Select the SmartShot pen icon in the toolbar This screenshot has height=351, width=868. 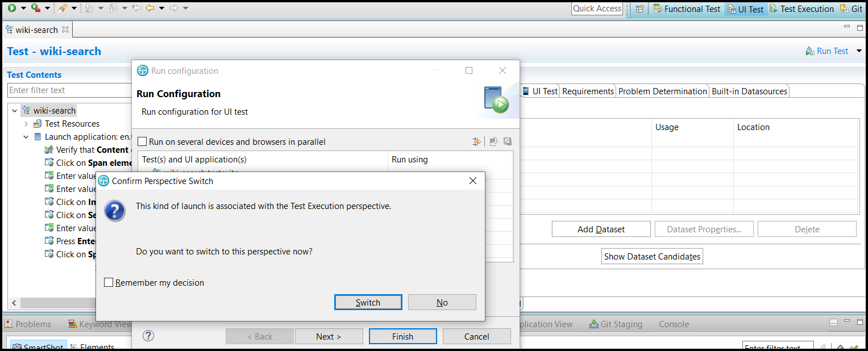pyautogui.click(x=63, y=8)
